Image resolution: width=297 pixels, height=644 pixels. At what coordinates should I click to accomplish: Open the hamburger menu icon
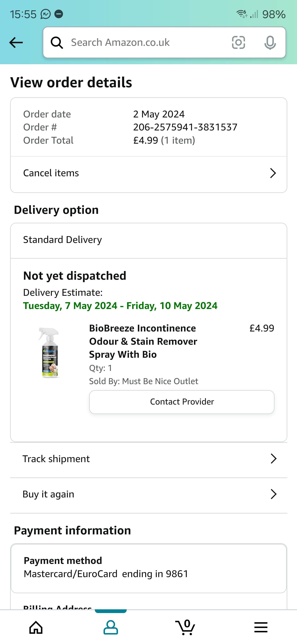tap(261, 627)
